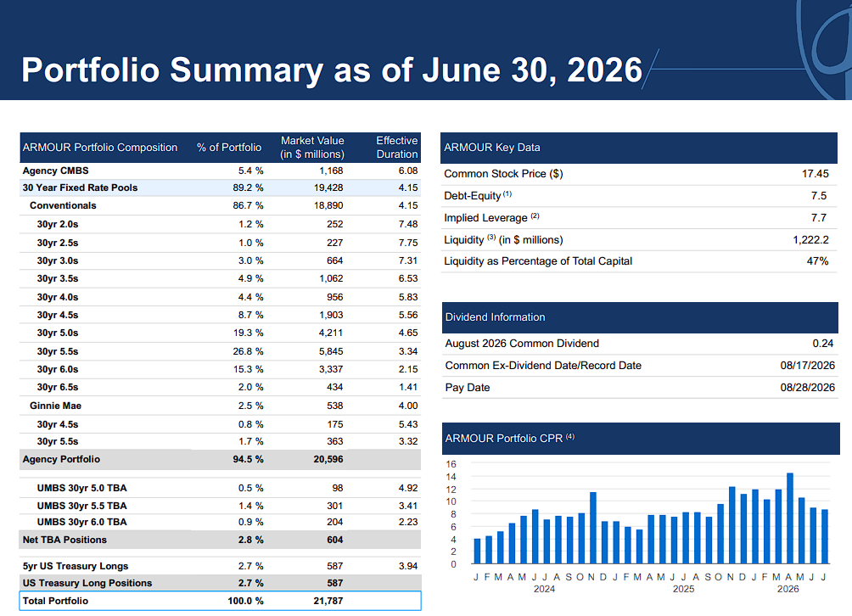Click the 'Conventionals' row label

(x=63, y=205)
